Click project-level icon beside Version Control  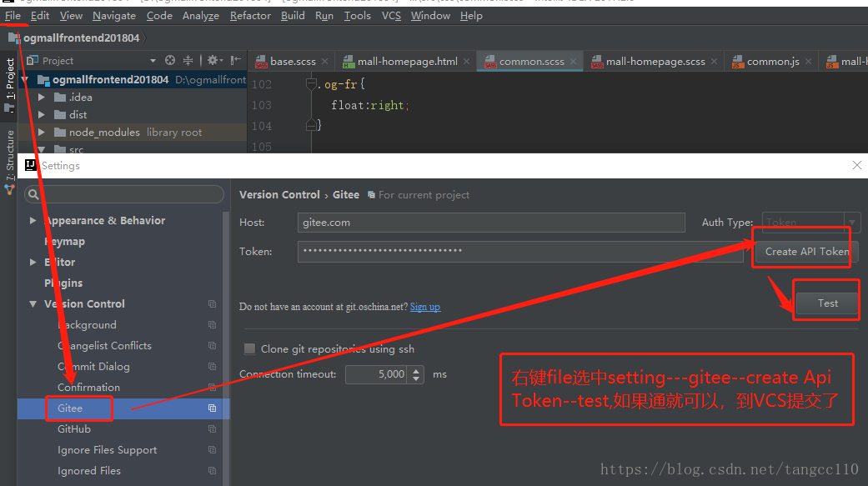tap(212, 304)
